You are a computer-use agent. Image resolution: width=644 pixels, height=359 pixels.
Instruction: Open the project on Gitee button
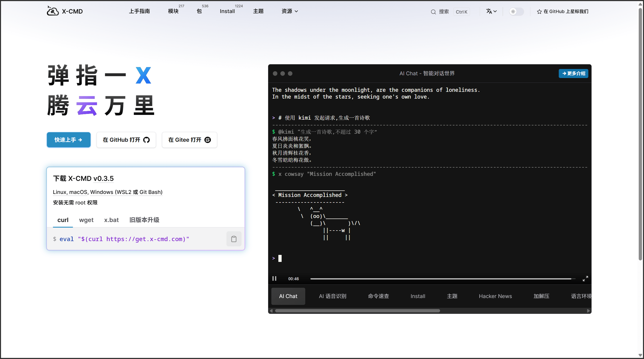[189, 140]
